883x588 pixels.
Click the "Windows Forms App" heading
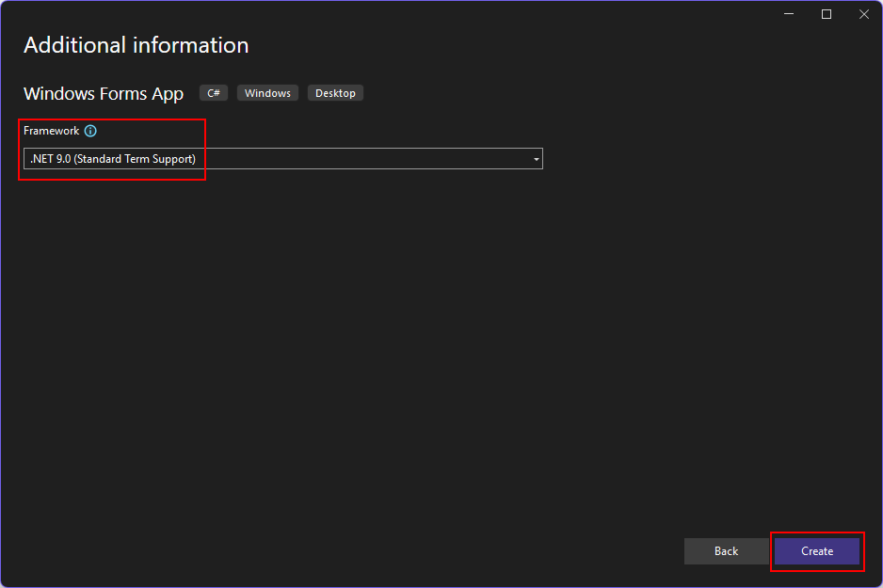[103, 93]
